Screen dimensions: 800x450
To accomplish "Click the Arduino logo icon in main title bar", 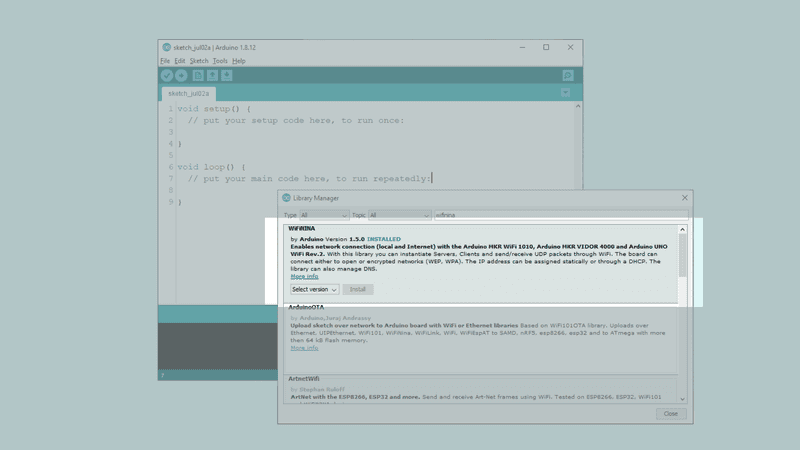I will (x=166, y=47).
